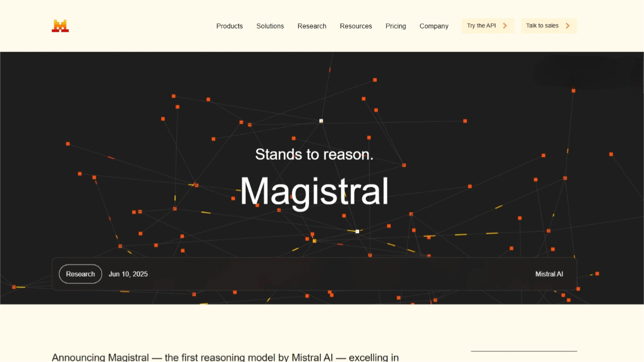Click the white node above the tagline
This screenshot has height=362, width=644.
[x=321, y=121]
